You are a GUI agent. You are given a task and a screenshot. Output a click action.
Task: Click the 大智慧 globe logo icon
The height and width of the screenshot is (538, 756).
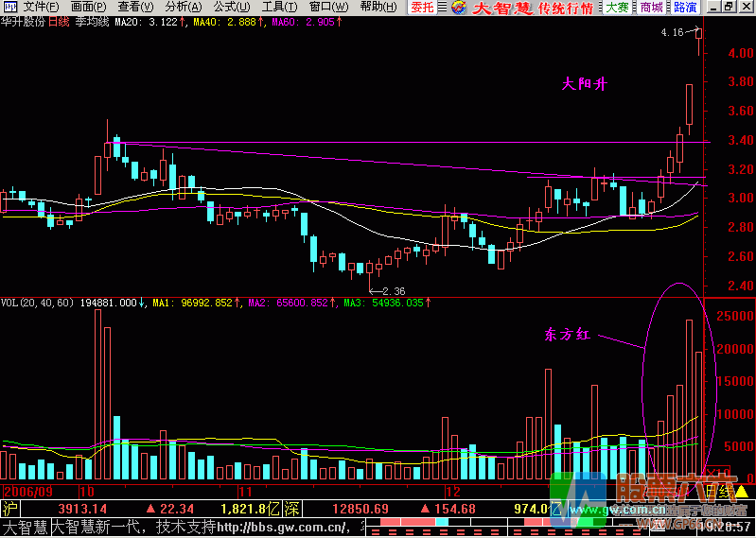pos(458,8)
